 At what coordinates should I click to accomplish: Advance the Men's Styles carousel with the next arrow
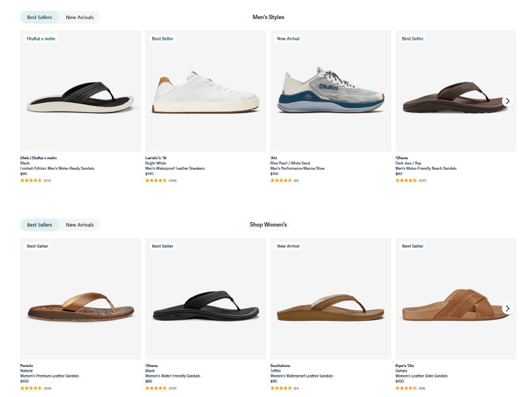(x=507, y=101)
